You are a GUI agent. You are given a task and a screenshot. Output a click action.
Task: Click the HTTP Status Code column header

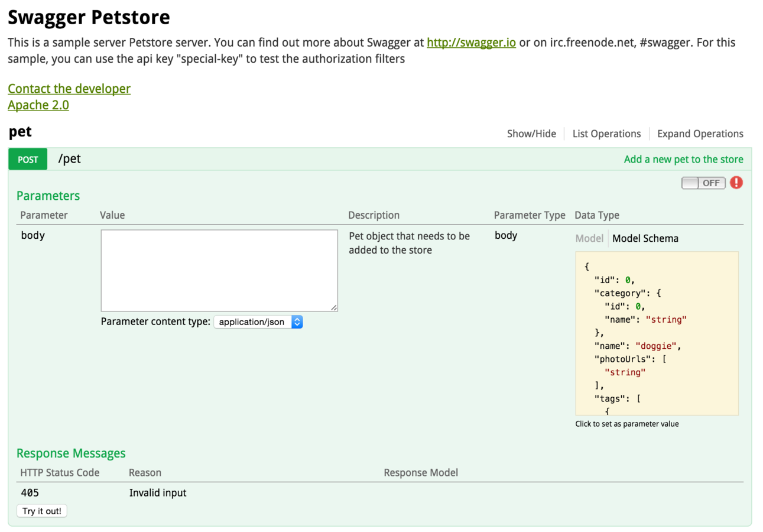tap(60, 472)
